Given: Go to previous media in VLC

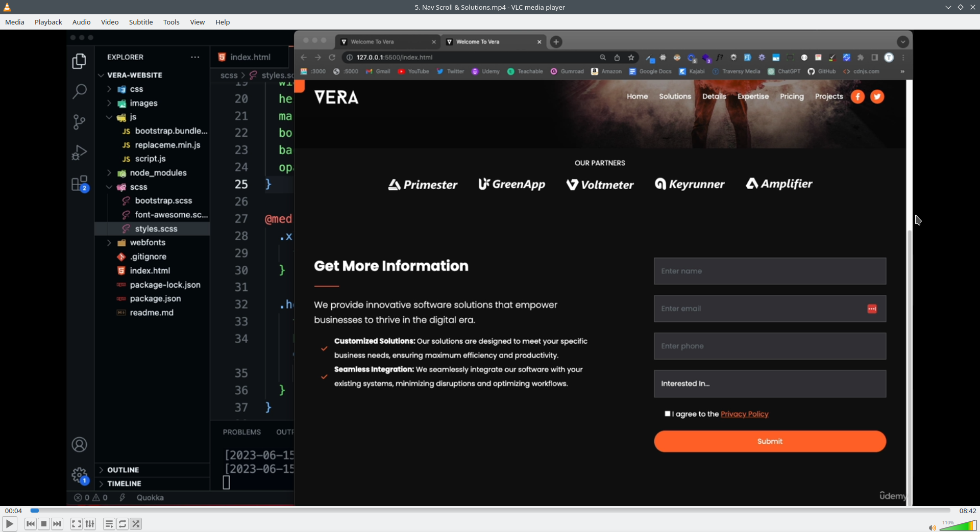Looking at the screenshot, I should pos(31,524).
